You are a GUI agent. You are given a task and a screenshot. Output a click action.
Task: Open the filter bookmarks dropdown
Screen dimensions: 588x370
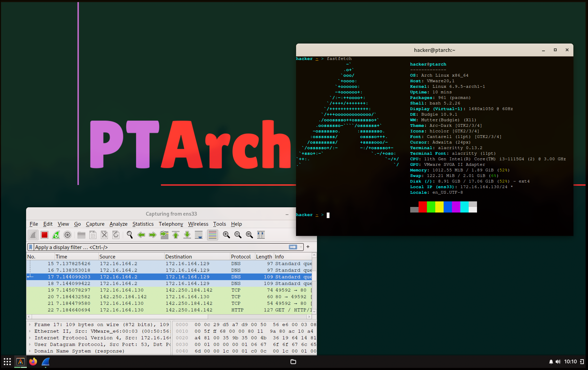coord(31,247)
